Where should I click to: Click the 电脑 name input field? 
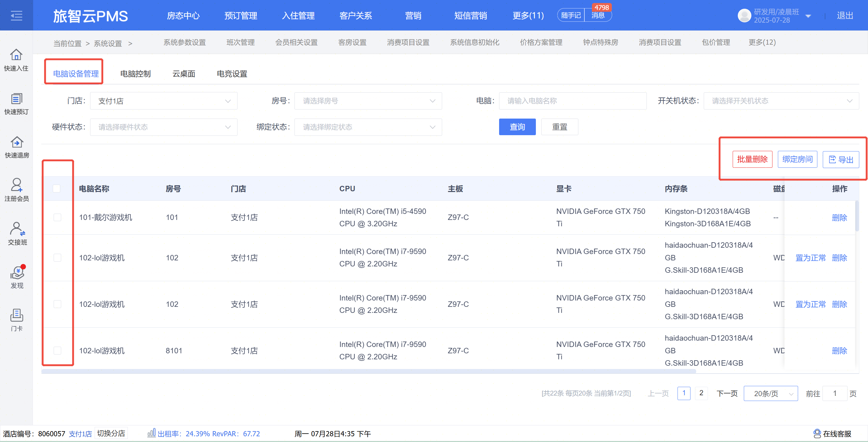573,101
